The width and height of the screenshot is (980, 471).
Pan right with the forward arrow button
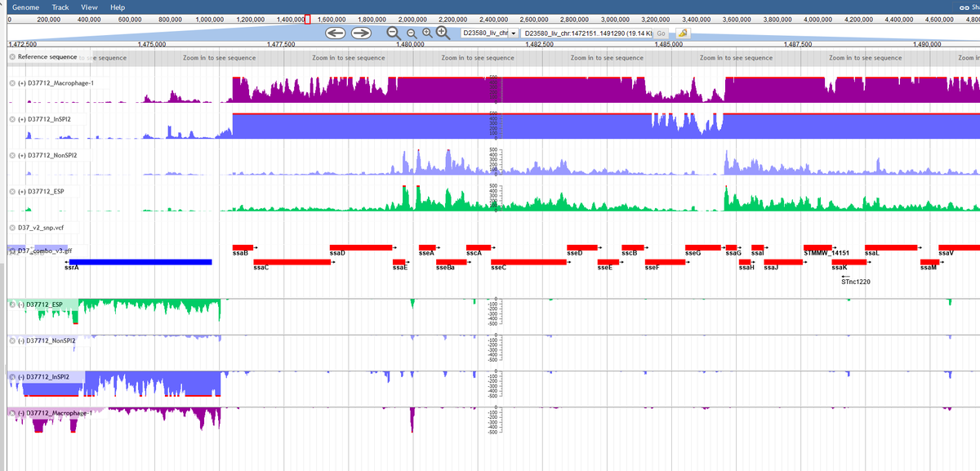361,33
